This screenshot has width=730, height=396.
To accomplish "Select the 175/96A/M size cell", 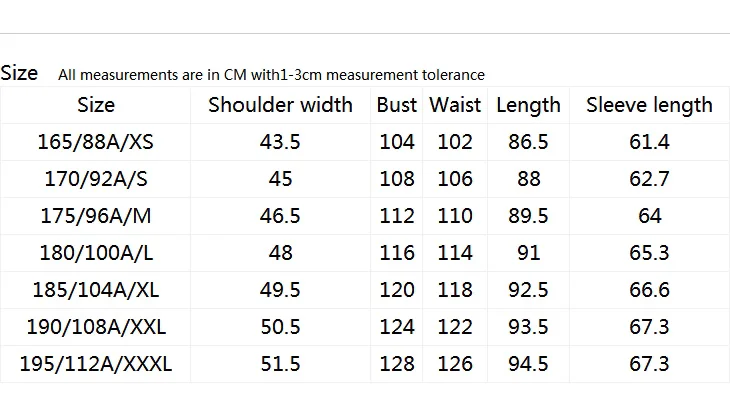I will 96,216.
